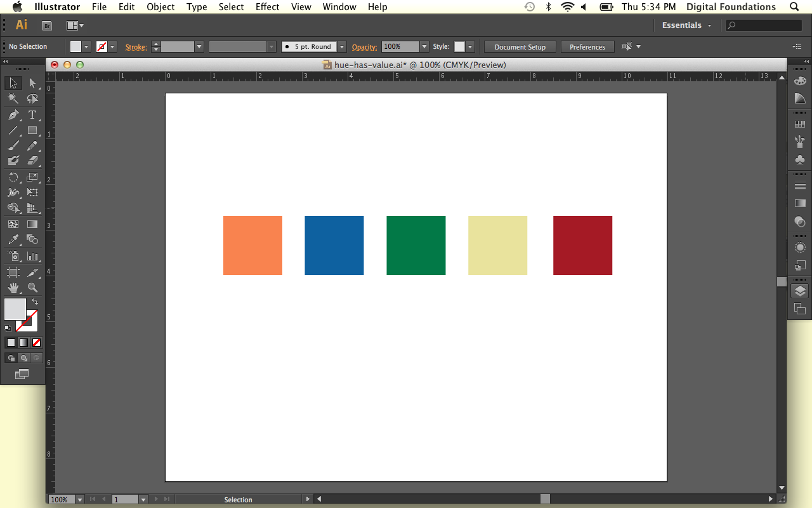This screenshot has width=812, height=508.
Task: Open the Effect menu
Action: (267, 7)
